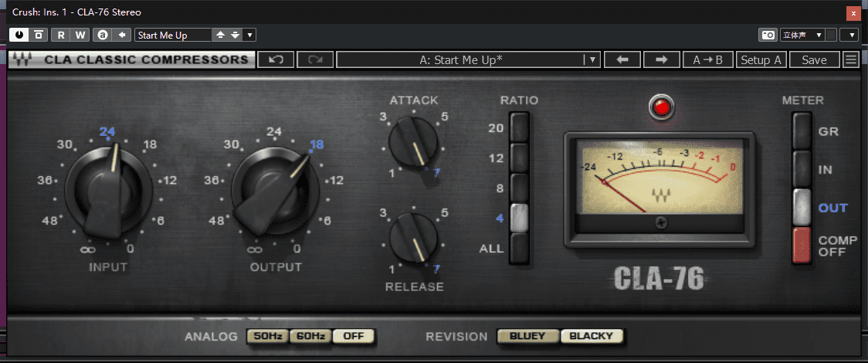Open the 'A: Start Me Up*' preset menu
Viewport: 868px width, 363px height.
468,59
